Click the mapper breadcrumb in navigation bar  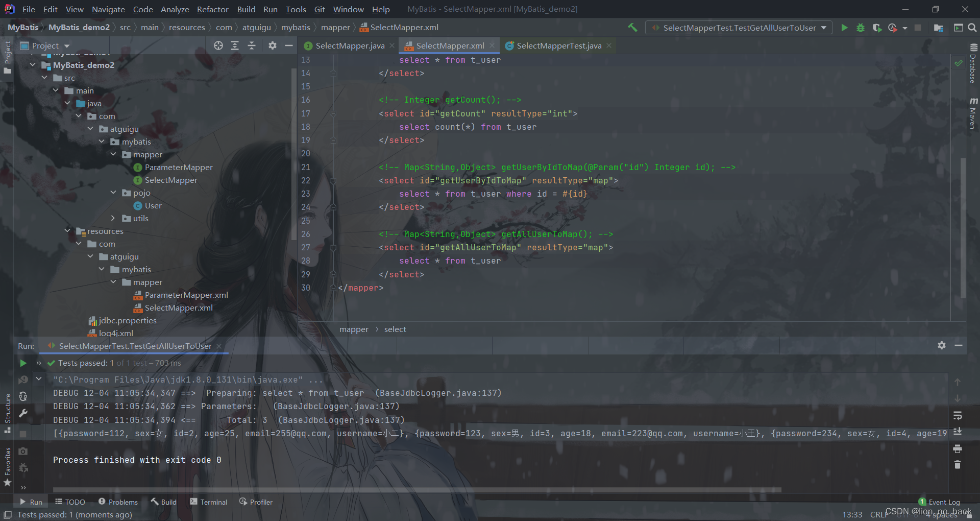coord(335,28)
